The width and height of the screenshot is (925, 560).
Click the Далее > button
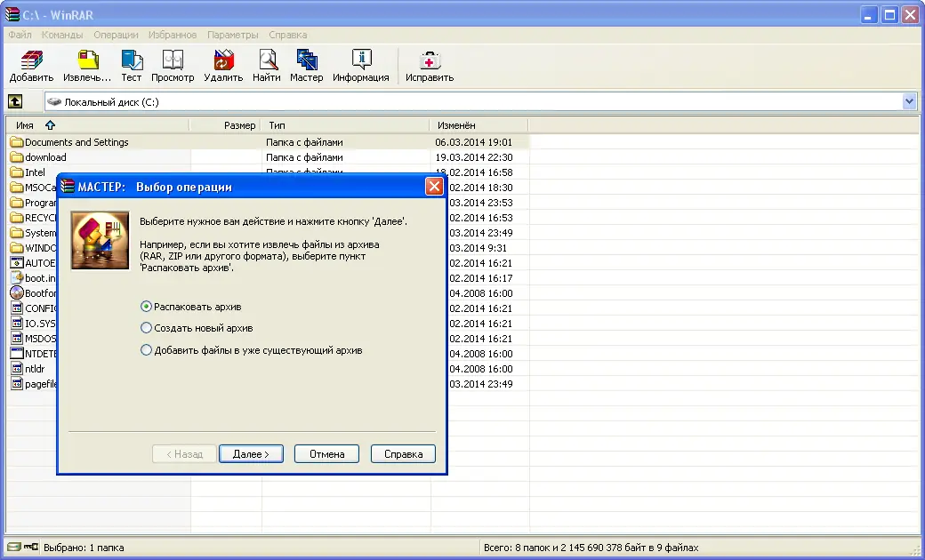[x=252, y=454]
